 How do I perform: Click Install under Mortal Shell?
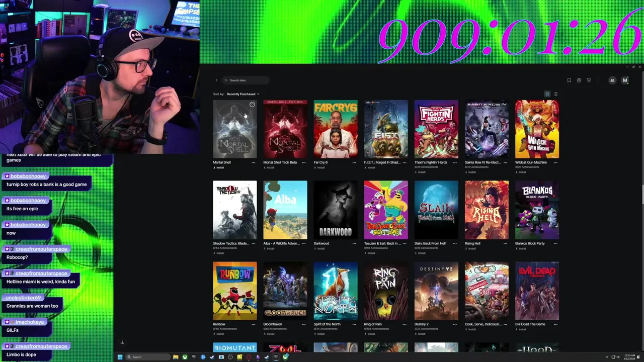219,167
